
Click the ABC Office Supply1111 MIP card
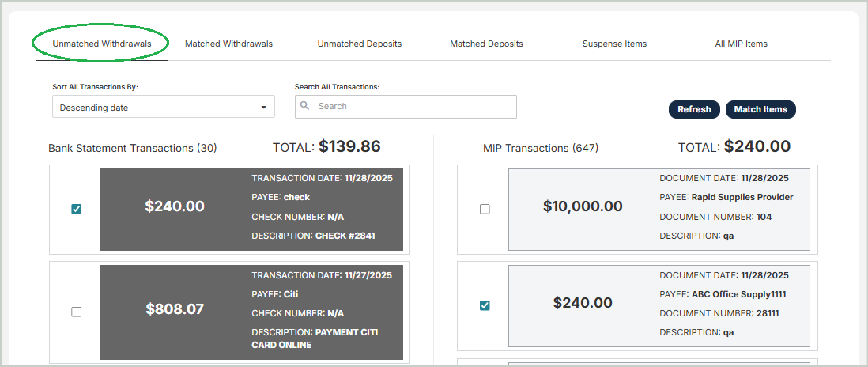(x=659, y=305)
